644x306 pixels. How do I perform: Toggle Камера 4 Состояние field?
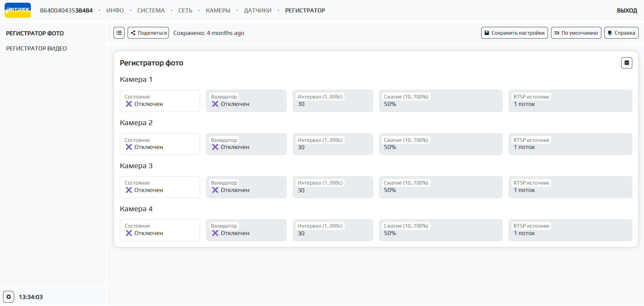tap(160, 230)
